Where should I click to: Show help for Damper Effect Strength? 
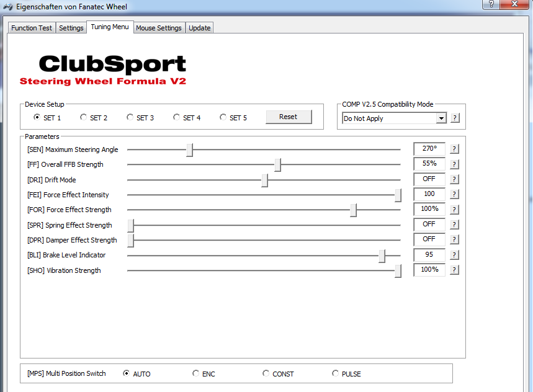pos(454,239)
